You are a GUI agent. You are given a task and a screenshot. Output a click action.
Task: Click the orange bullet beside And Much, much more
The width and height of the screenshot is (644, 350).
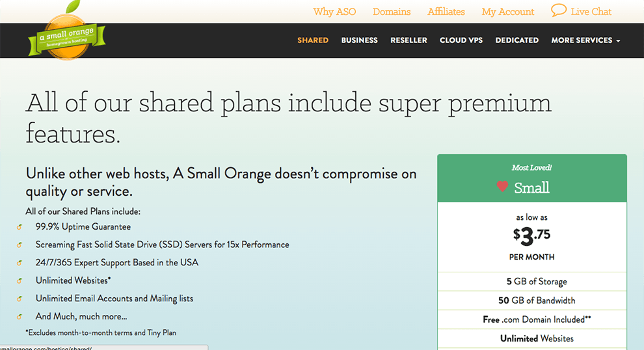pos(19,317)
